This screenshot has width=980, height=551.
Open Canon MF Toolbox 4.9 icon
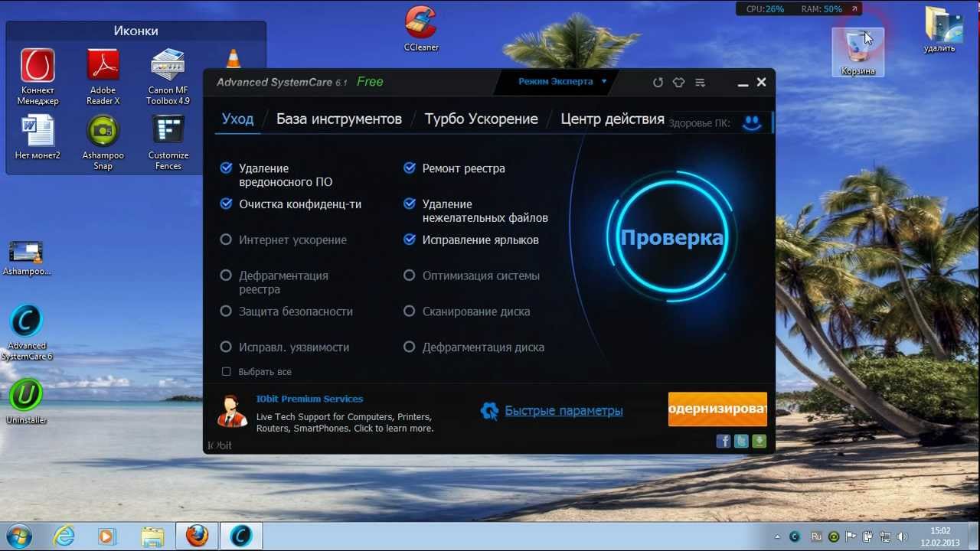[x=168, y=77]
